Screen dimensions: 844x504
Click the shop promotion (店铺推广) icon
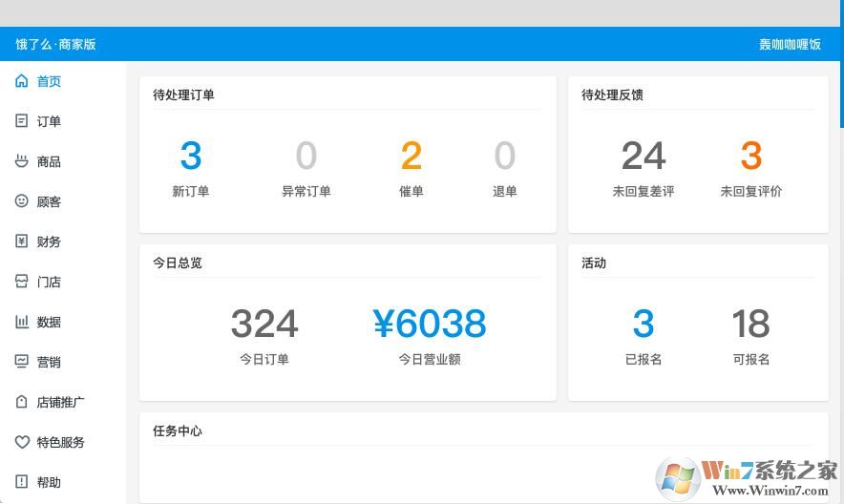(x=22, y=402)
